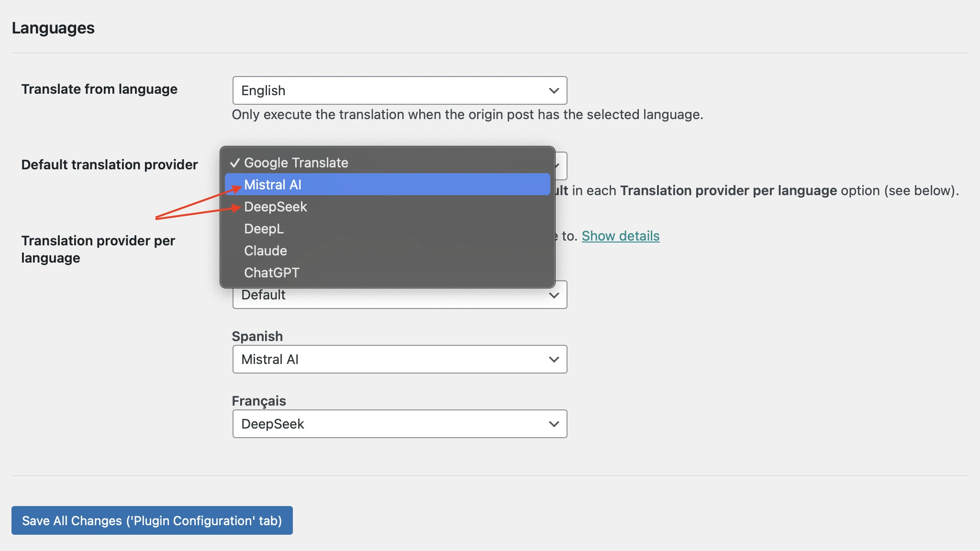Click the chevron on the Français provider selector
980x551 pixels.
(554, 424)
